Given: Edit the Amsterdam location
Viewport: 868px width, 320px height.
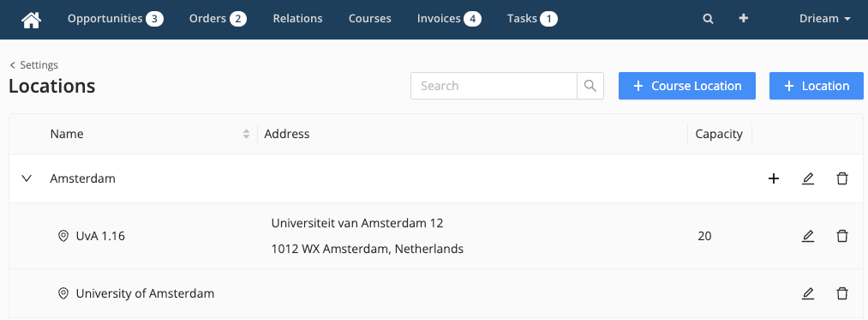Looking at the screenshot, I should [808, 178].
